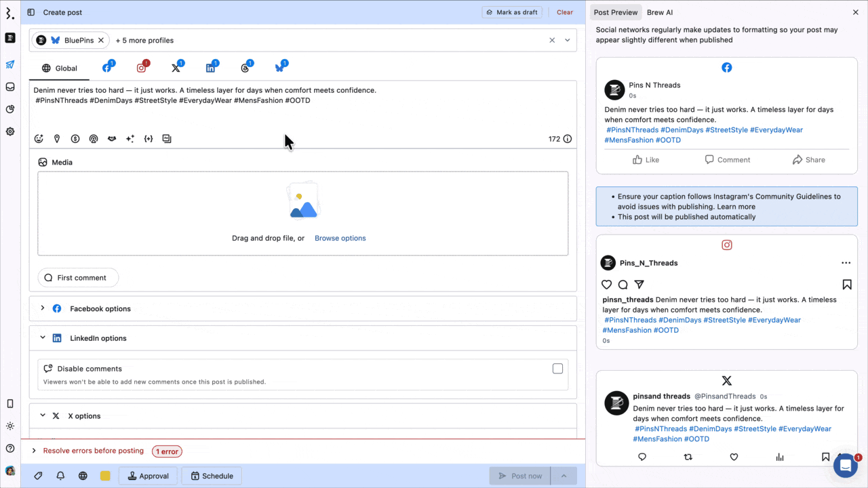
Task: Click the tag icon in bottom bar
Action: 38,476
